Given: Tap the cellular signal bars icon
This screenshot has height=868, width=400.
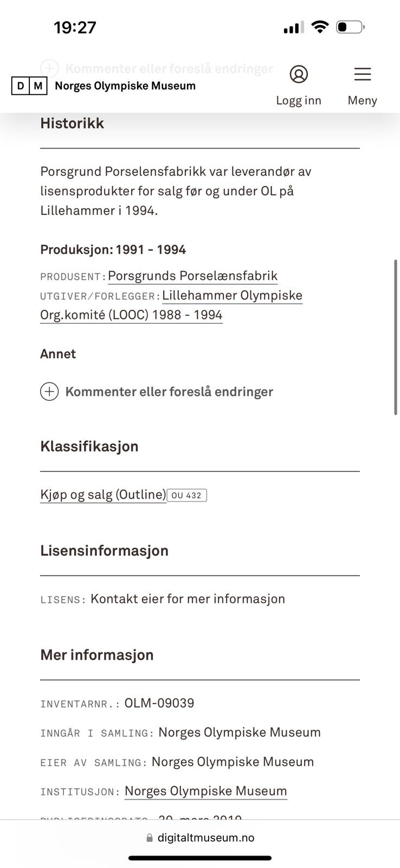Looking at the screenshot, I should tap(293, 27).
